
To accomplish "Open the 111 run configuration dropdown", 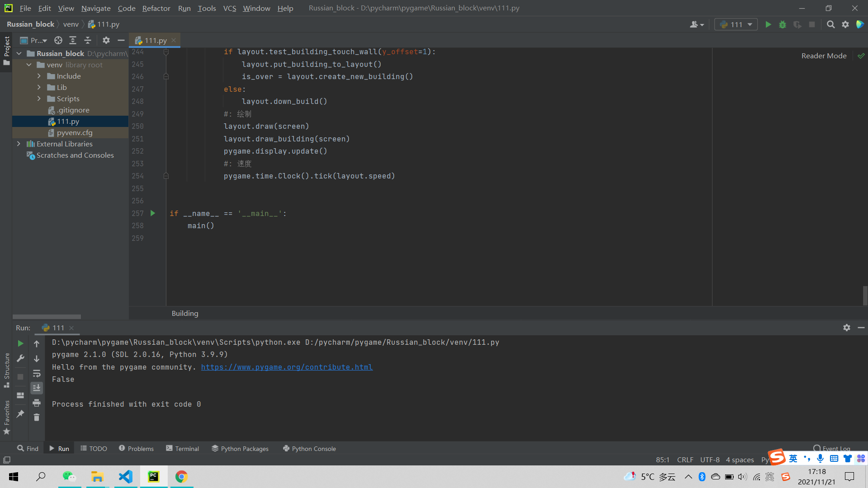I will [736, 24].
